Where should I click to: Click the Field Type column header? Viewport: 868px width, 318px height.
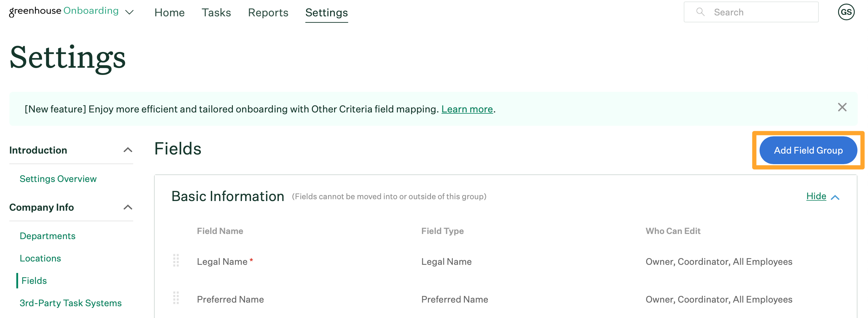pos(442,231)
